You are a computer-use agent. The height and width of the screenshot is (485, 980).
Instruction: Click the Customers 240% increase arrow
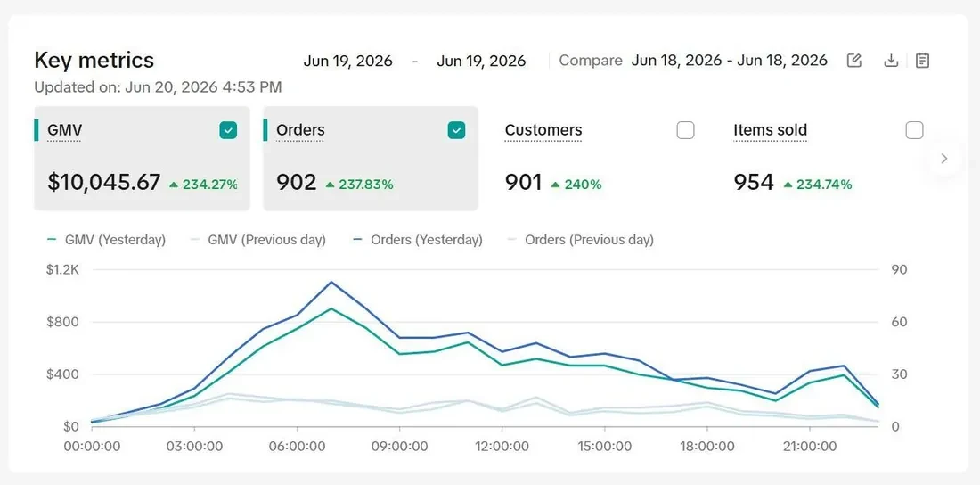click(x=554, y=185)
